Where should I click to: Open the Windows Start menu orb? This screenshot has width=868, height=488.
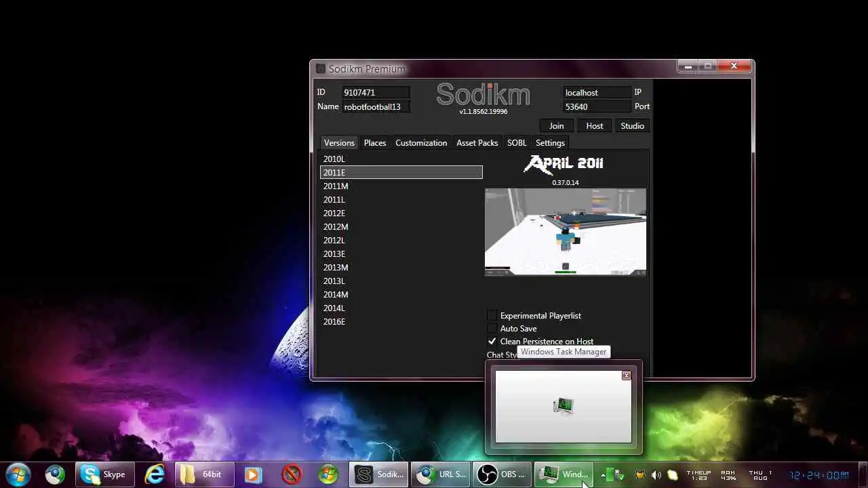click(18, 474)
